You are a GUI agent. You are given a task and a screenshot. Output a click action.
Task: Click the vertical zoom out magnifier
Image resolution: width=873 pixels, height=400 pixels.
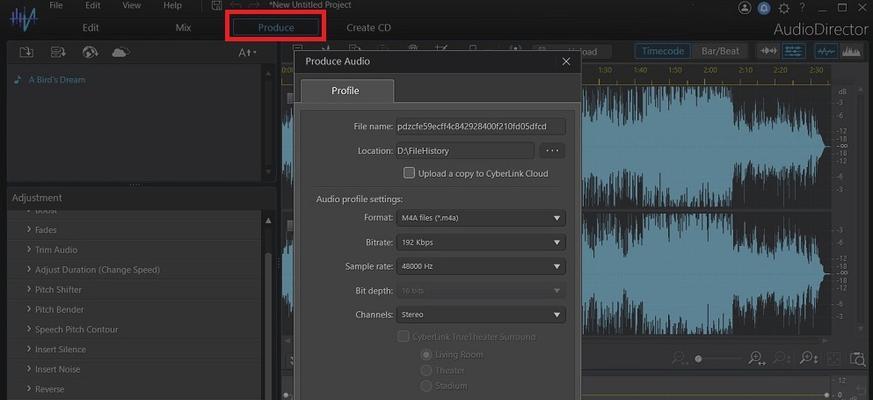(x=783, y=359)
